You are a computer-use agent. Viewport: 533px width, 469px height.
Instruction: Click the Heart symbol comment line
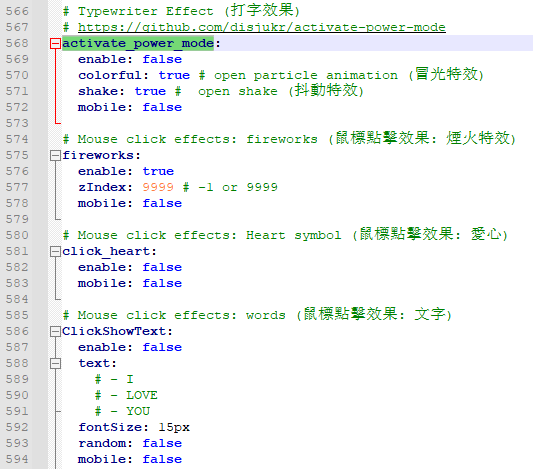click(x=285, y=234)
